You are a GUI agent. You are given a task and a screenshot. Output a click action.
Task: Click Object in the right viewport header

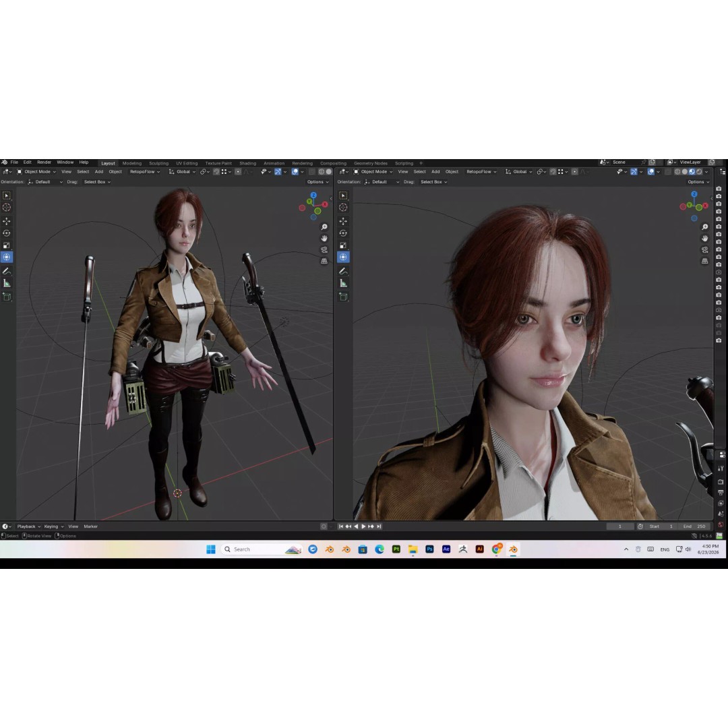[452, 172]
